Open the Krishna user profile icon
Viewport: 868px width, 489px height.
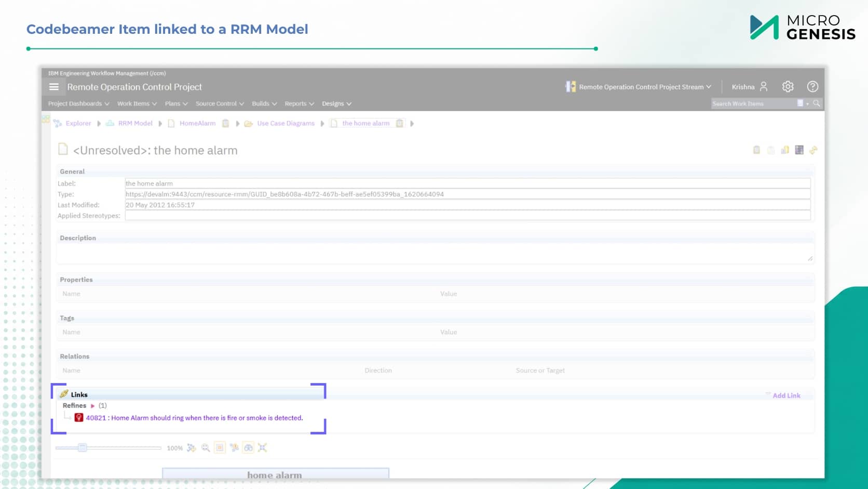click(764, 87)
